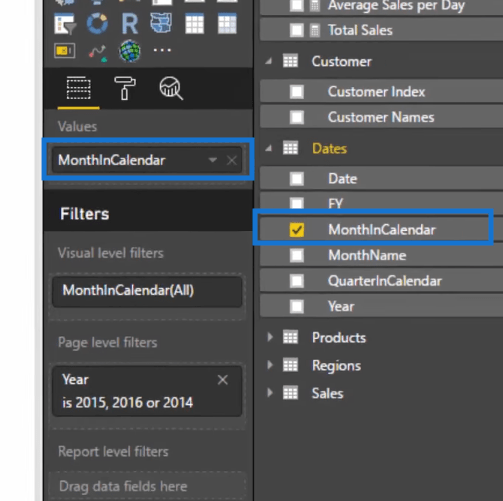Open MonthInCalendar value dropdown arrow
This screenshot has height=501, width=503.
(x=213, y=160)
